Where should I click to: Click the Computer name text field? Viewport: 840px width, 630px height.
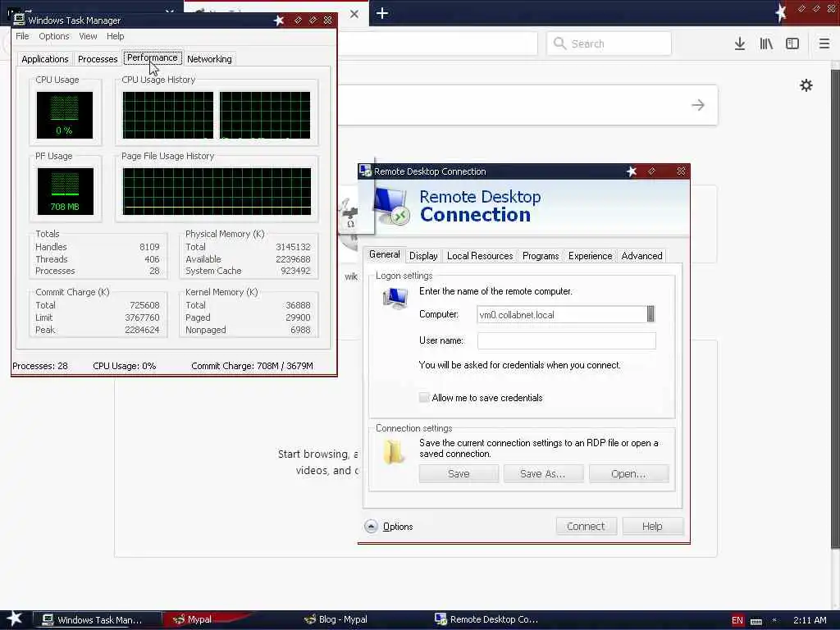tap(562, 314)
